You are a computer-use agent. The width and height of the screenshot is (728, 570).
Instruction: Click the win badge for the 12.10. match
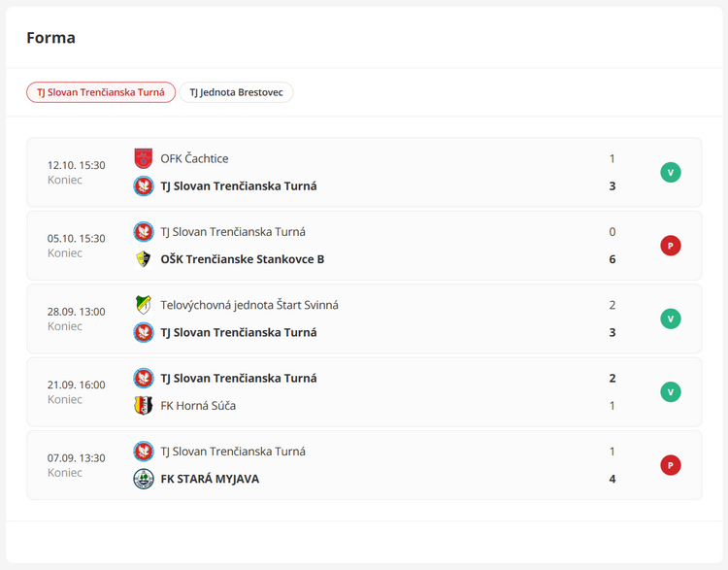(x=670, y=173)
